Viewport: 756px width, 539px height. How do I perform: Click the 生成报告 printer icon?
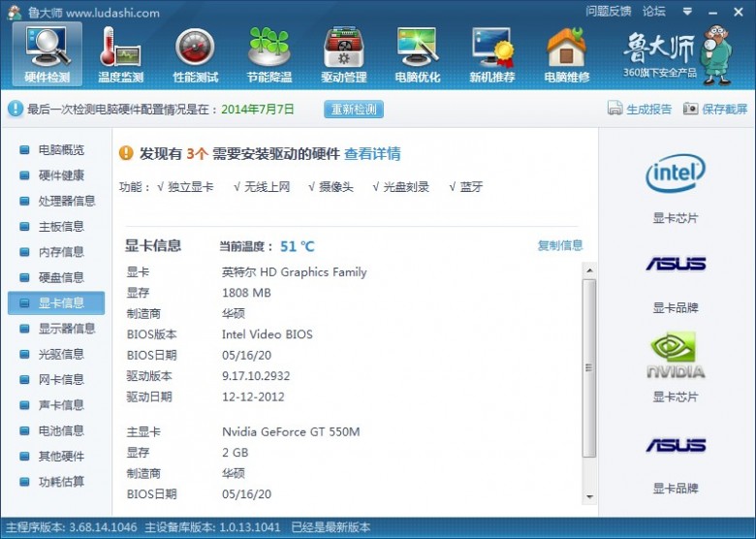tap(614, 109)
